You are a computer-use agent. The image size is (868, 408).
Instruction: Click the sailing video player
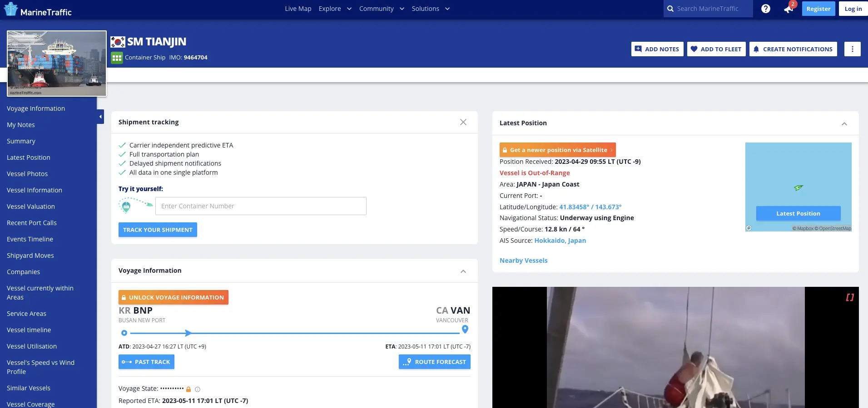tap(675, 347)
